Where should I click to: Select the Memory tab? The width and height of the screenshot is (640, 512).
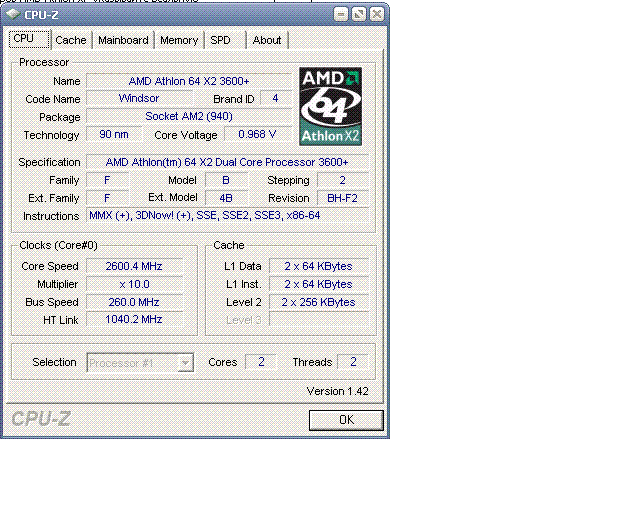pos(179,40)
